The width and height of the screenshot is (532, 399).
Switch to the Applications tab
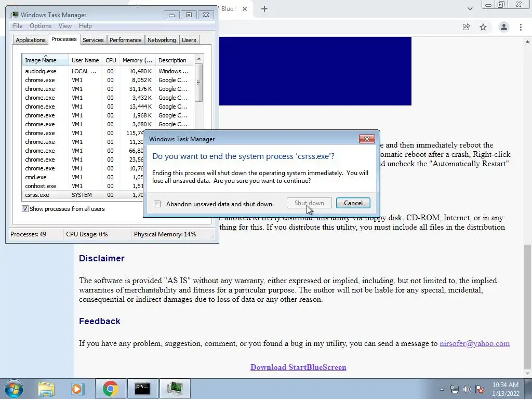pos(31,40)
